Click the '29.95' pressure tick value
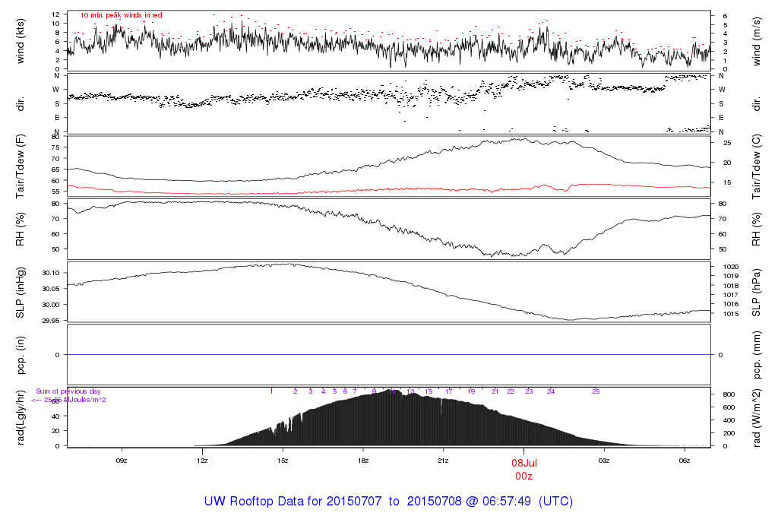The image size is (778, 532). (51, 321)
